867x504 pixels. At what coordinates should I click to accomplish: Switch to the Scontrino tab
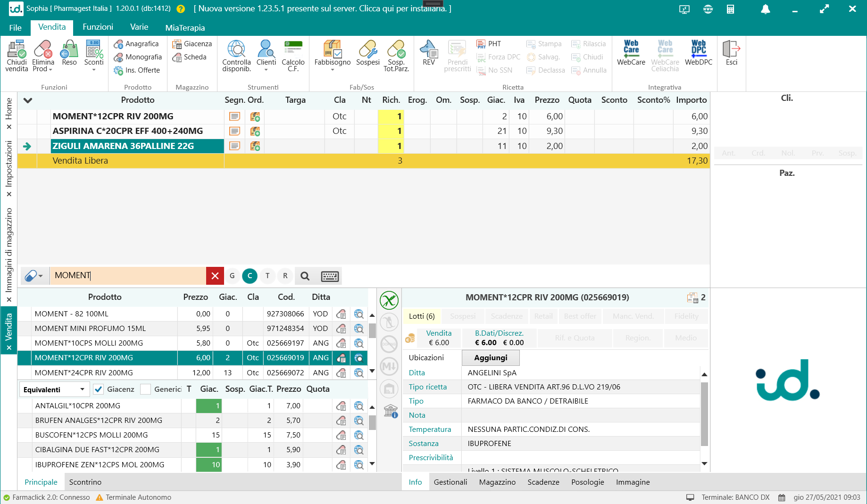coord(85,482)
